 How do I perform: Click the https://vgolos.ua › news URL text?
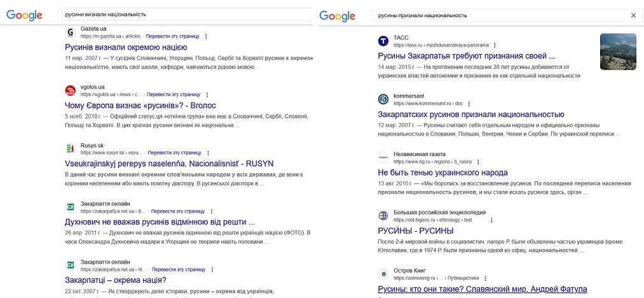click(111, 95)
